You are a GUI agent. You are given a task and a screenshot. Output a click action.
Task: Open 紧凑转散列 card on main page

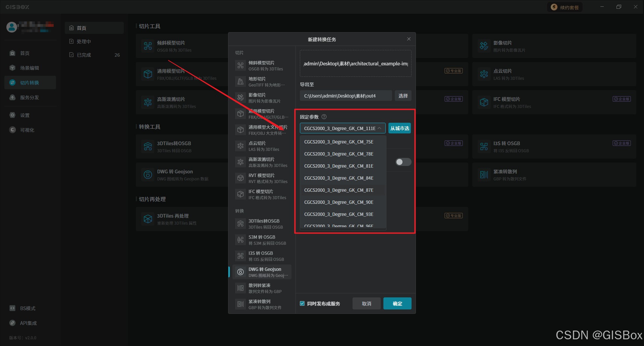click(x=554, y=175)
